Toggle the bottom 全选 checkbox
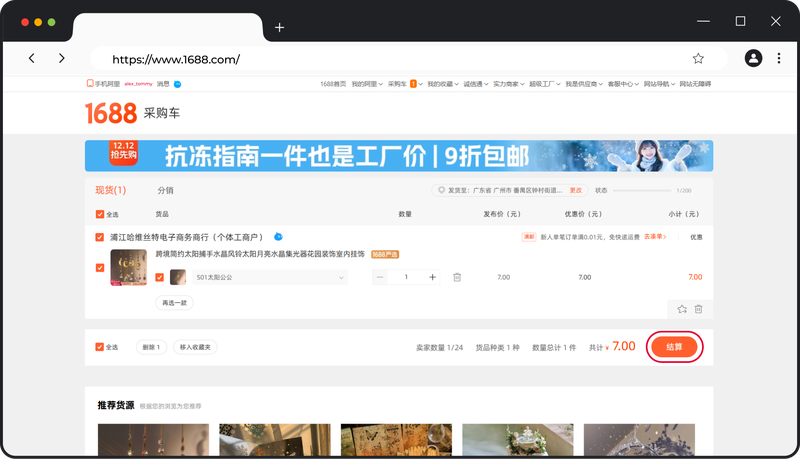Image resolution: width=800 pixels, height=459 pixels. [100, 347]
